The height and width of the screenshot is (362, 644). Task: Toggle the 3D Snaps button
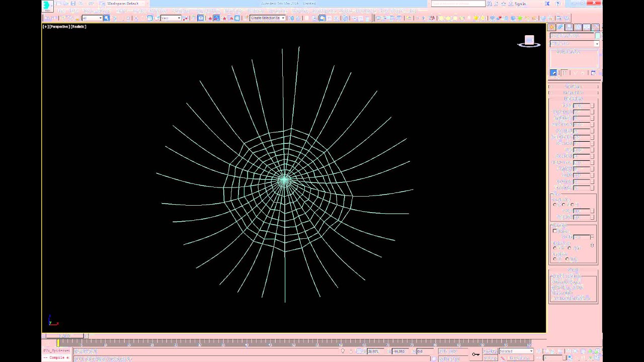210,18
